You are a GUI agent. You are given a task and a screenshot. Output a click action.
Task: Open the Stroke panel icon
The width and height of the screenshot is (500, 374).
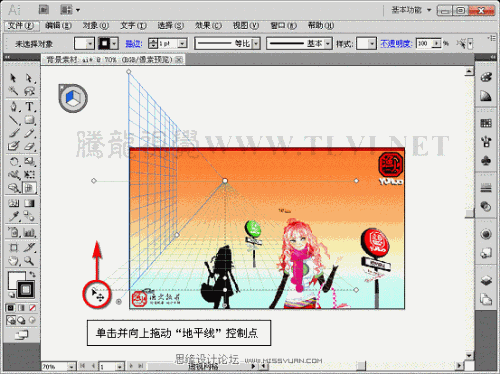[x=486, y=188]
